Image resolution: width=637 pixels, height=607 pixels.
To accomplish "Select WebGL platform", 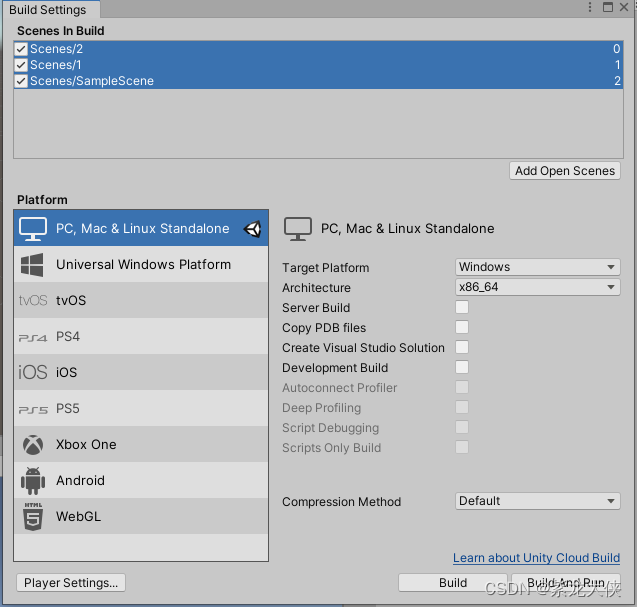I will click(141, 516).
